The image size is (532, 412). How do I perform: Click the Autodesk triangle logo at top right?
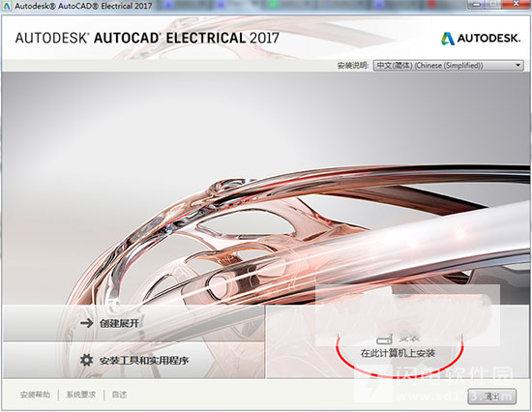[448, 39]
